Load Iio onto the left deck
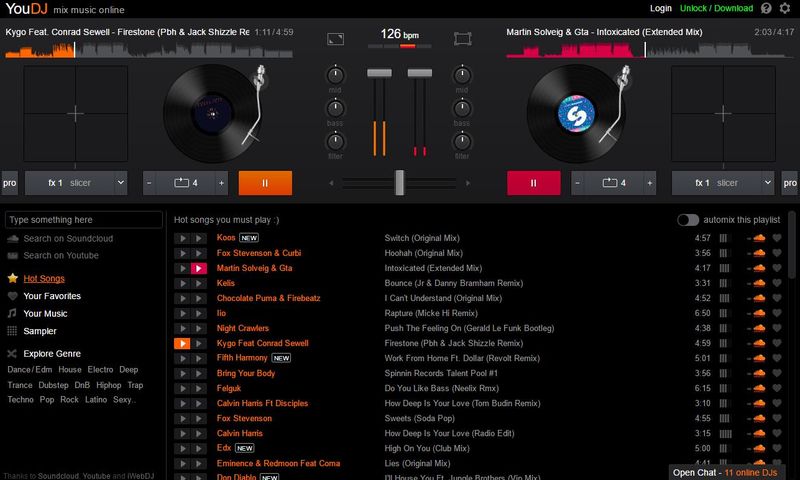Screen dimensions: 800x480 pos(182,313)
